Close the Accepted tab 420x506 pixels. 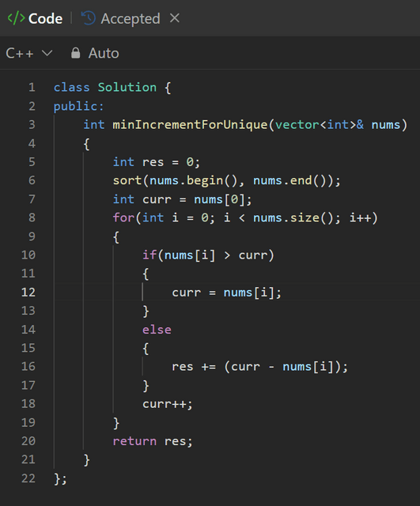174,18
